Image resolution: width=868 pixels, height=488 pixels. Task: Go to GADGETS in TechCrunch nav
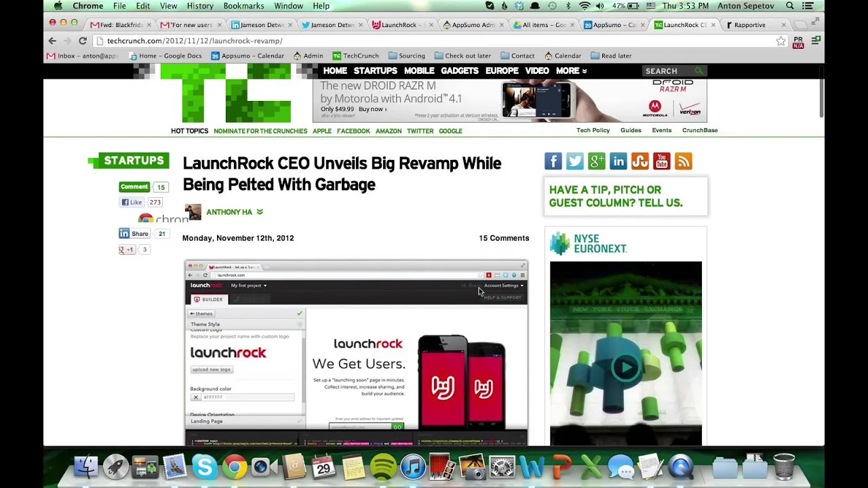[x=460, y=70]
